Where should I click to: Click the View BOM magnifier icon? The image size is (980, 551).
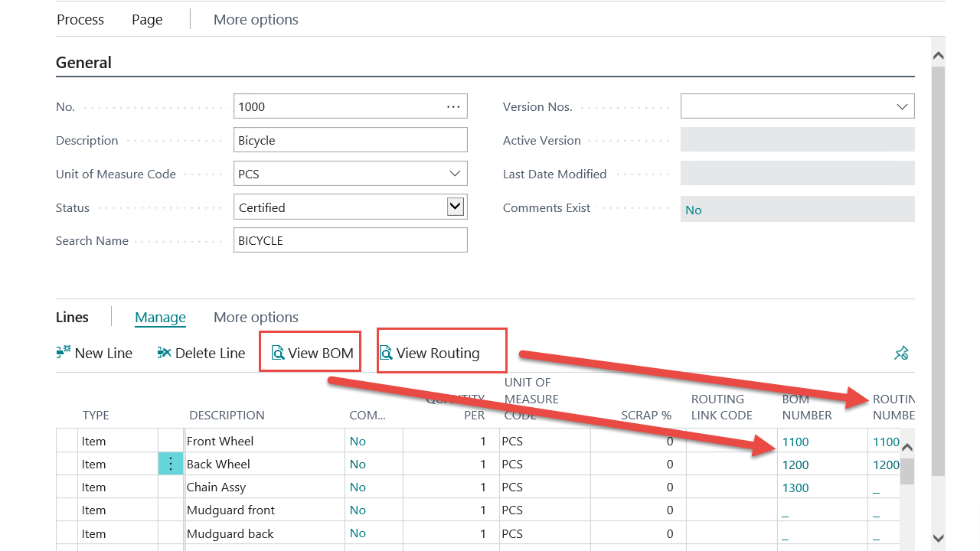coord(278,353)
